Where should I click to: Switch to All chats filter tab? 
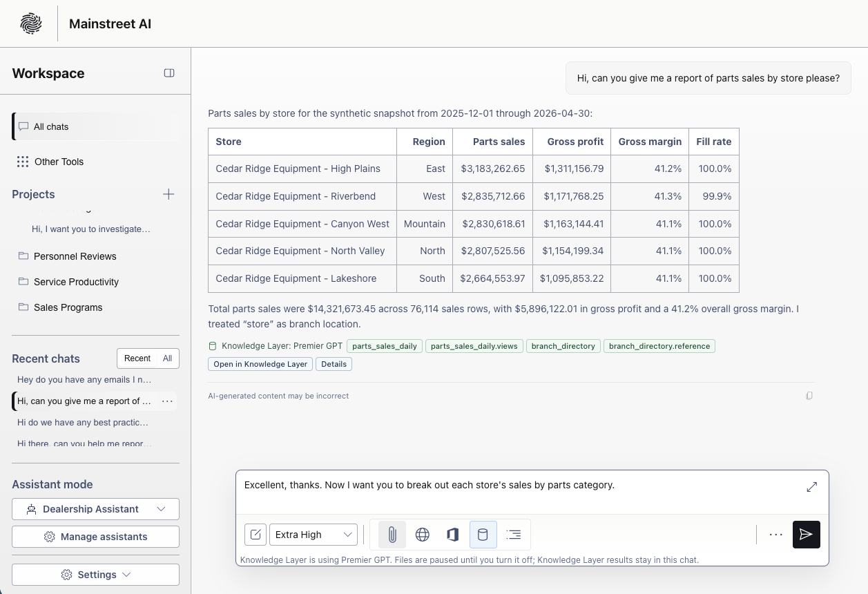click(167, 358)
